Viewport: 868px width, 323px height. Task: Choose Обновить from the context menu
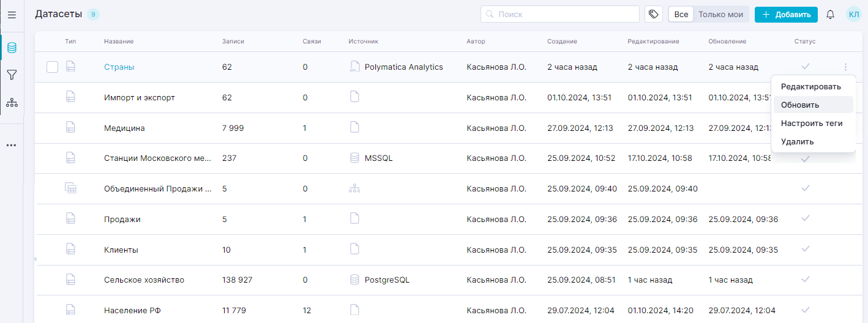point(799,105)
